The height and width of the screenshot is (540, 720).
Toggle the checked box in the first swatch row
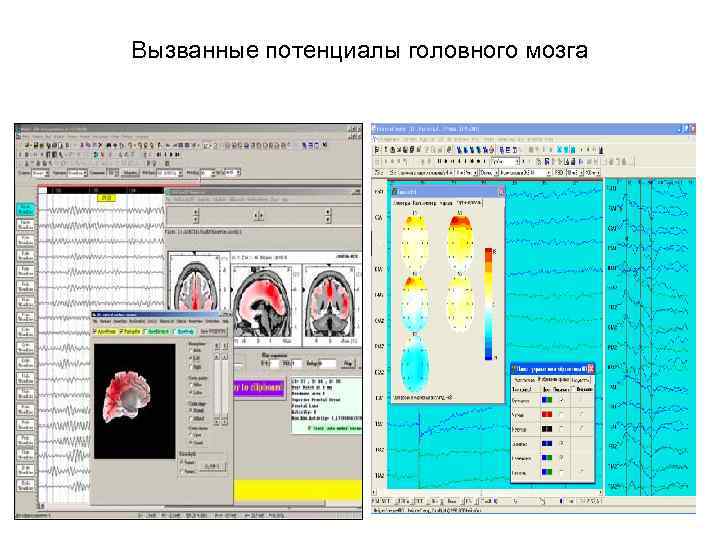coord(562,400)
